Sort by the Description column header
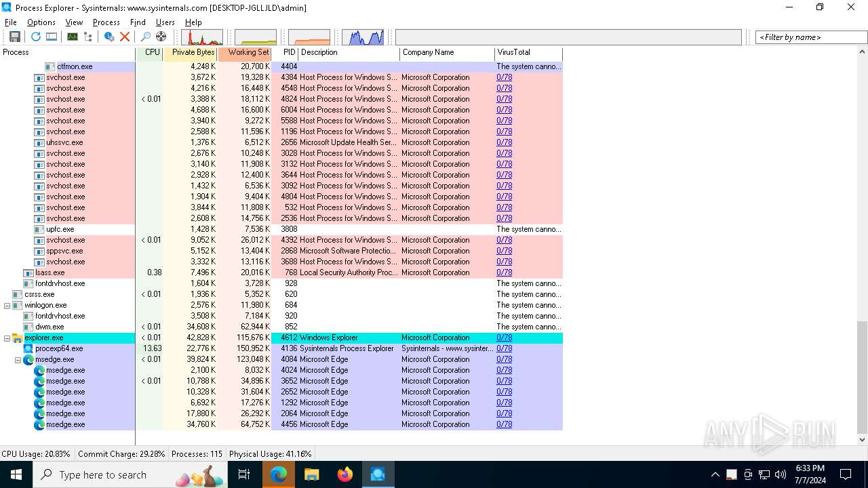The image size is (868, 488). 349,53
